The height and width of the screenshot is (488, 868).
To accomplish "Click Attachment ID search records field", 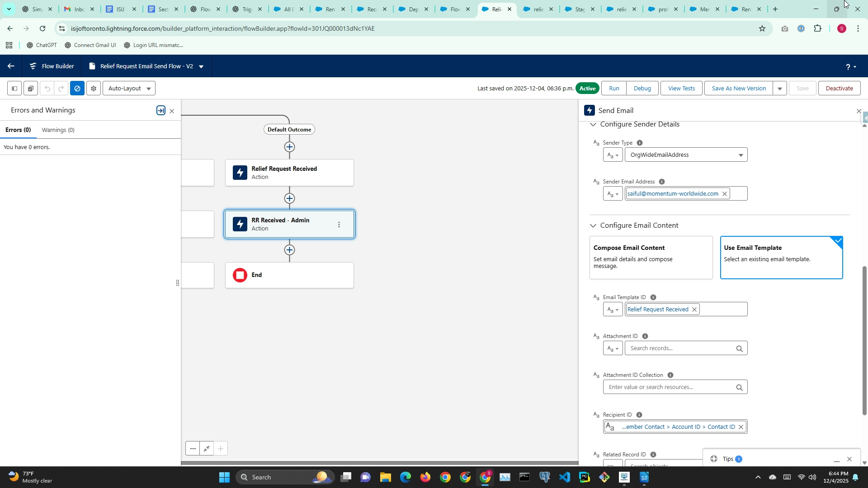I will (x=680, y=348).
